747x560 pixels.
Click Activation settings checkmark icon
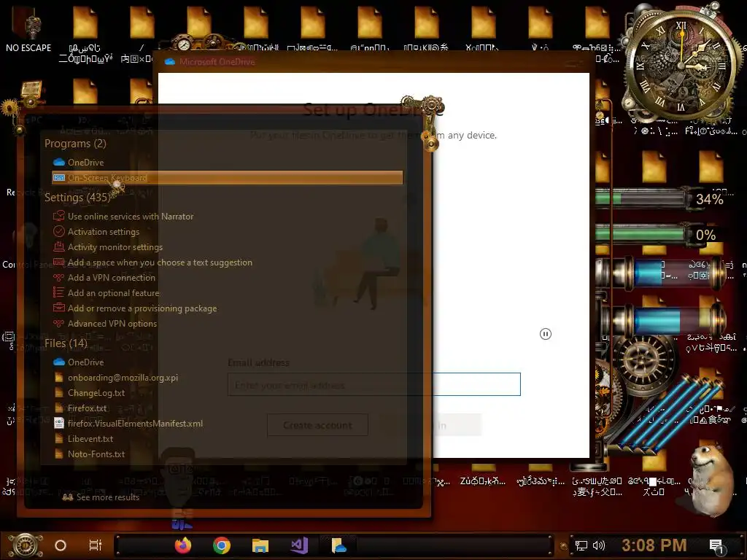tap(59, 231)
